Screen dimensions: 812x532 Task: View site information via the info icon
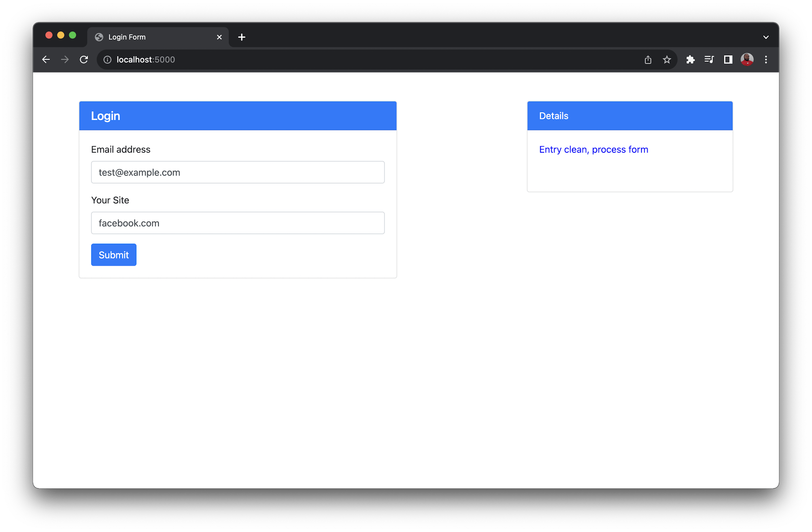pyautogui.click(x=107, y=59)
